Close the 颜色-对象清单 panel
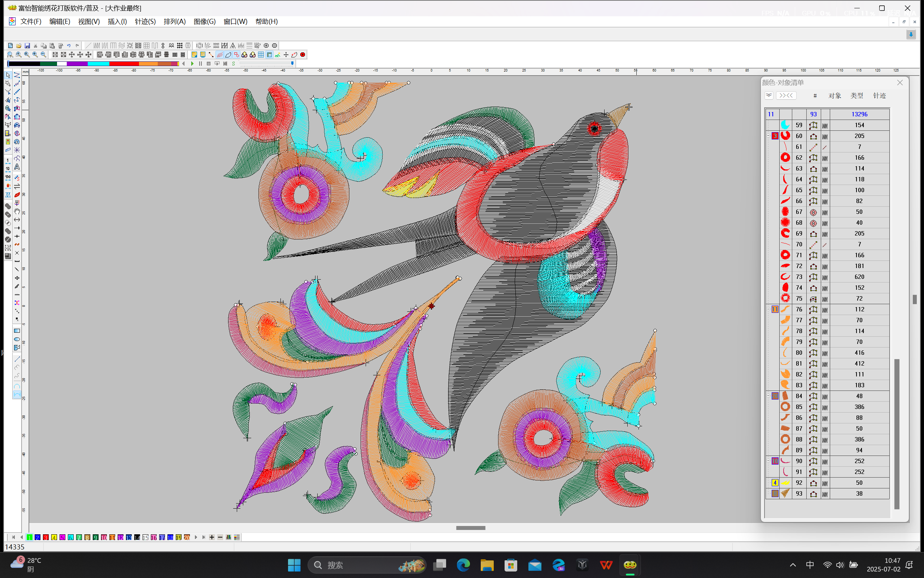The height and width of the screenshot is (578, 924). pyautogui.click(x=900, y=83)
